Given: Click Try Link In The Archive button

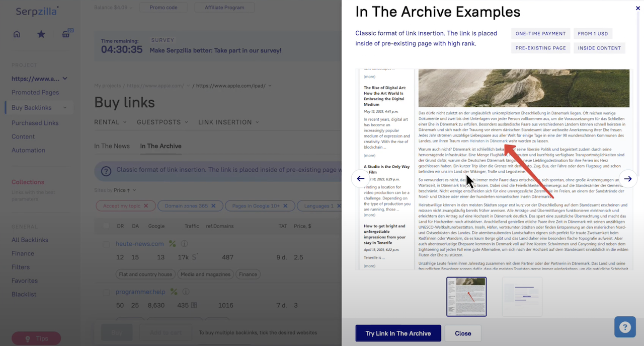Looking at the screenshot, I should [x=398, y=333].
